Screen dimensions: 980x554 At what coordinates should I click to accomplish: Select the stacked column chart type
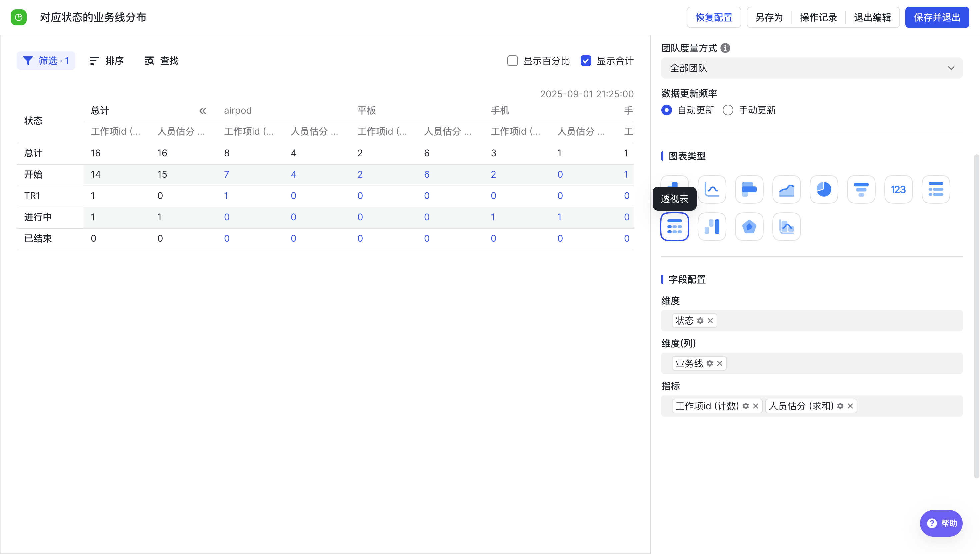click(x=712, y=227)
